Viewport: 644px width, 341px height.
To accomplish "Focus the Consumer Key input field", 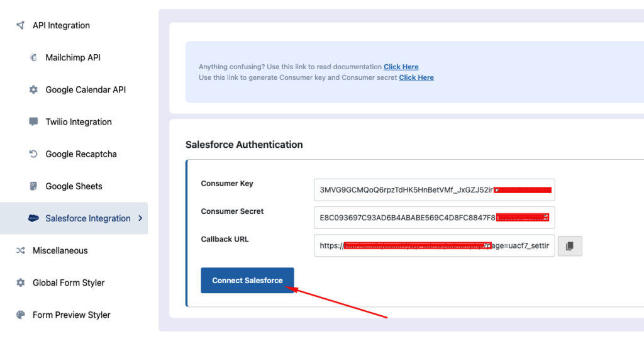I will pyautogui.click(x=434, y=190).
